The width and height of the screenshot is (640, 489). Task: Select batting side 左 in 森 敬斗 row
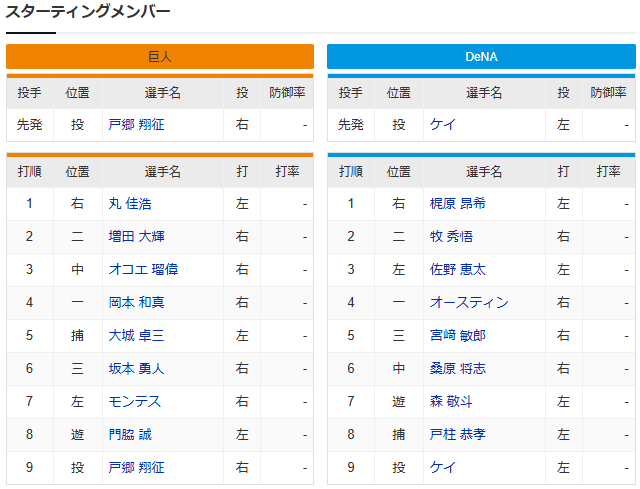563,402
